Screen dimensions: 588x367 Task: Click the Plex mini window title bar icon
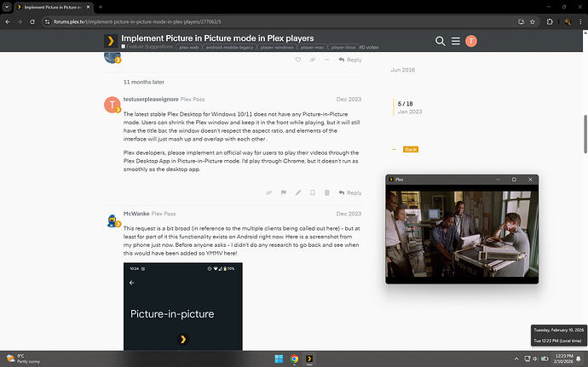[391, 180]
